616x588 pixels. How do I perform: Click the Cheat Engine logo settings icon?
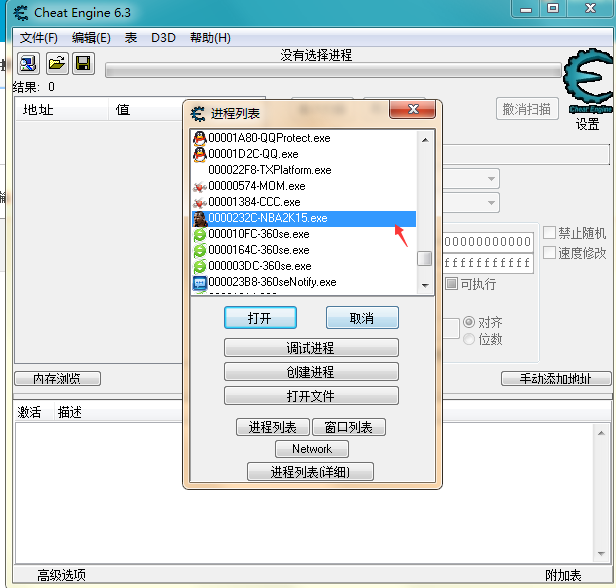click(588, 81)
